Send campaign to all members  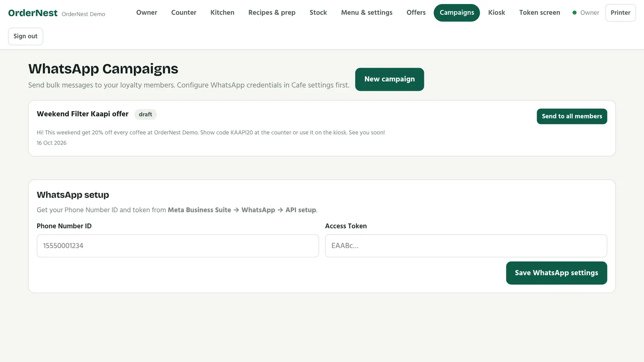pos(572,116)
